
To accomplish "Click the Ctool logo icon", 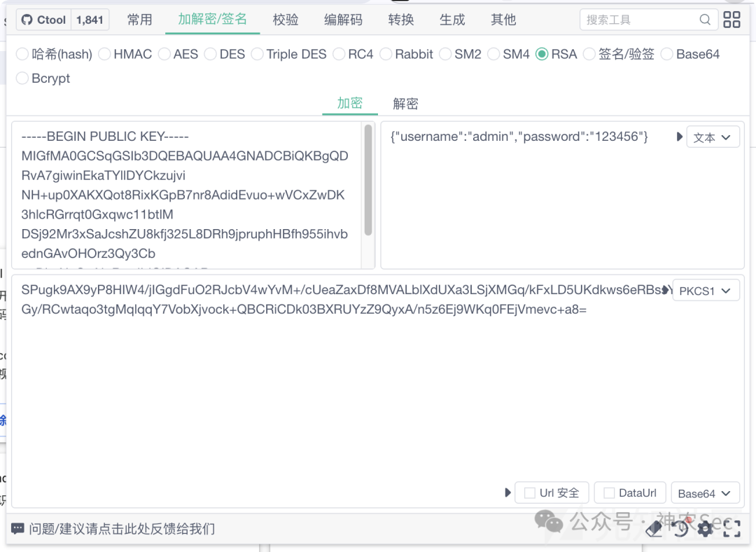I will click(27, 19).
